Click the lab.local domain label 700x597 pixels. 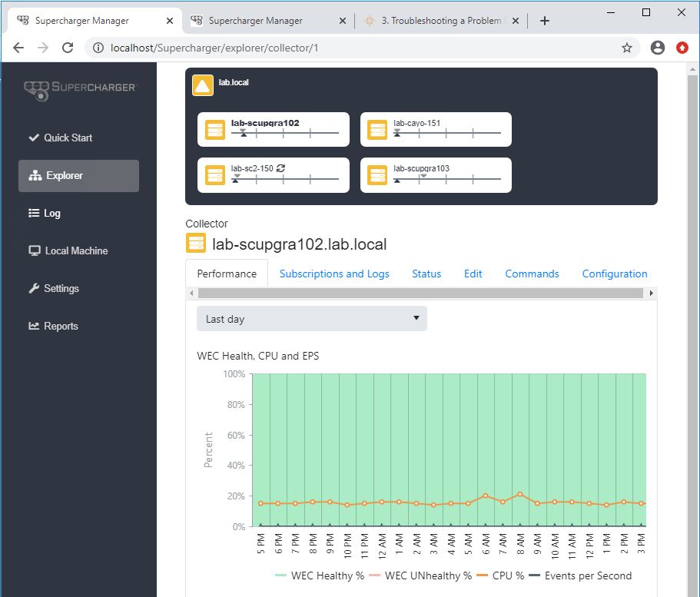(x=234, y=82)
